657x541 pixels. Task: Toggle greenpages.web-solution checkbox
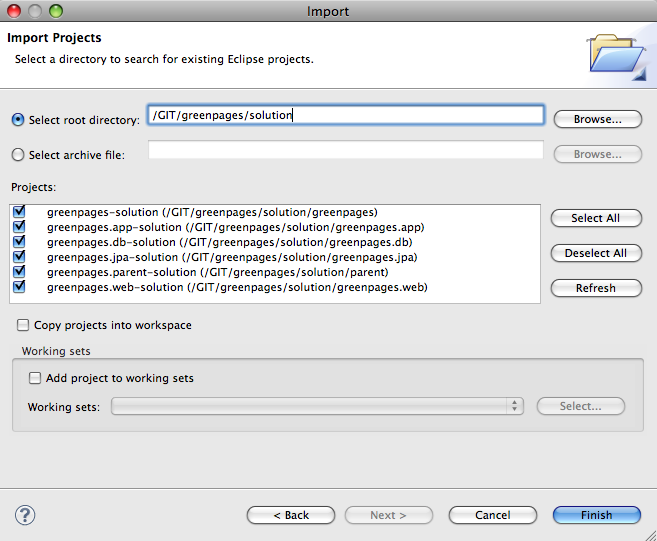pyautogui.click(x=19, y=287)
